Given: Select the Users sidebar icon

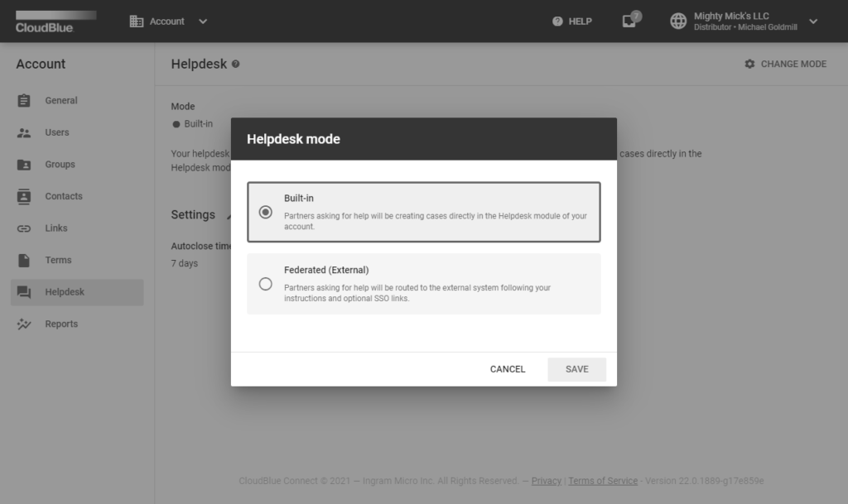Looking at the screenshot, I should coord(26,132).
